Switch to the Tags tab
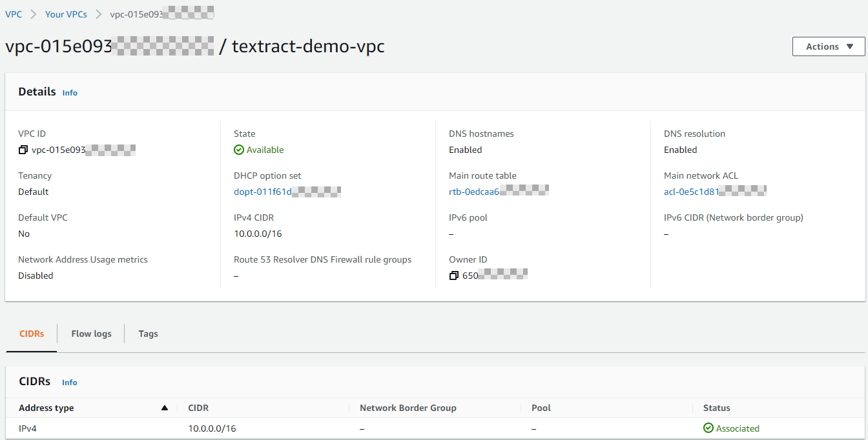 pyautogui.click(x=148, y=334)
